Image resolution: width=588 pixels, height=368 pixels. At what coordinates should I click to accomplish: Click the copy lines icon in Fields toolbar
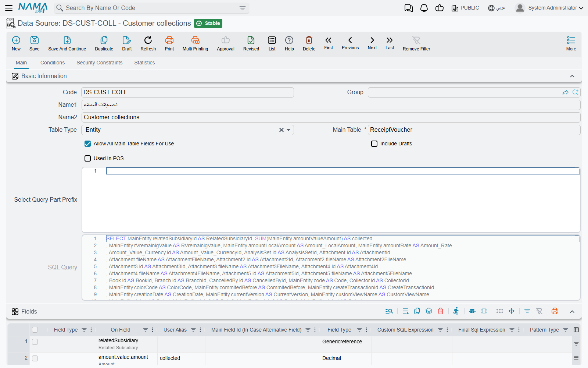pyautogui.click(x=417, y=311)
